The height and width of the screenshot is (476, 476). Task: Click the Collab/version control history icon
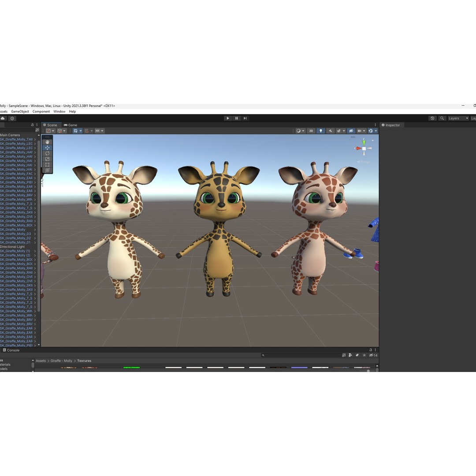coord(432,118)
